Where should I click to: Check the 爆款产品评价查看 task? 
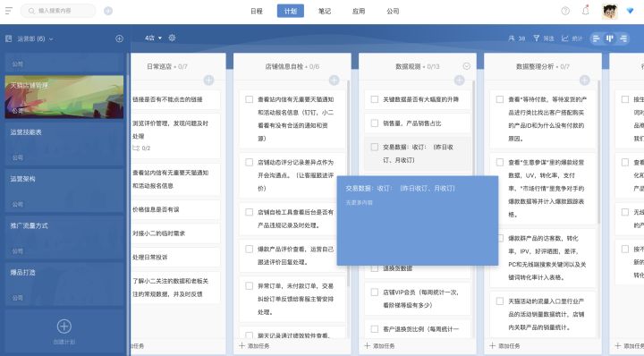pos(250,250)
